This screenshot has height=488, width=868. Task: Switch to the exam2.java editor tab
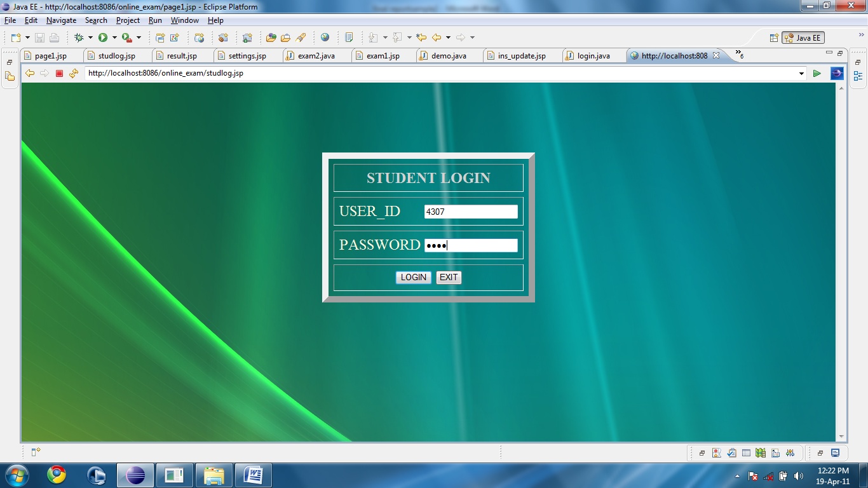316,56
